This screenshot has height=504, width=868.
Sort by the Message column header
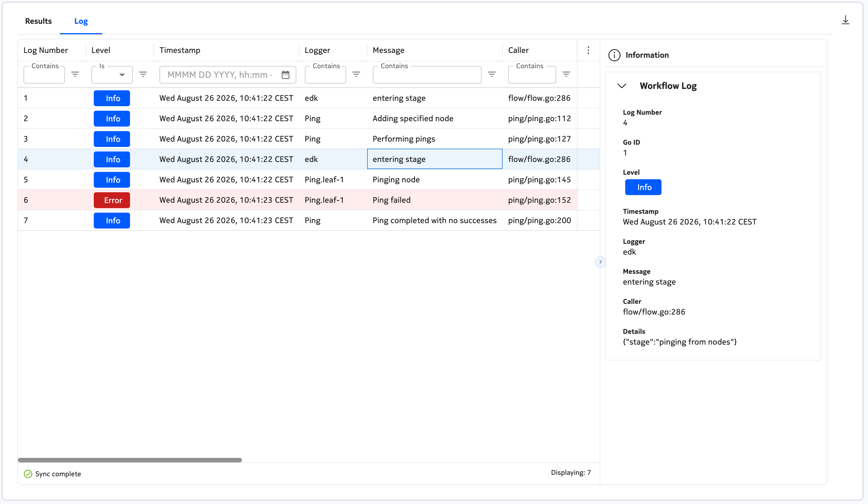(x=388, y=50)
